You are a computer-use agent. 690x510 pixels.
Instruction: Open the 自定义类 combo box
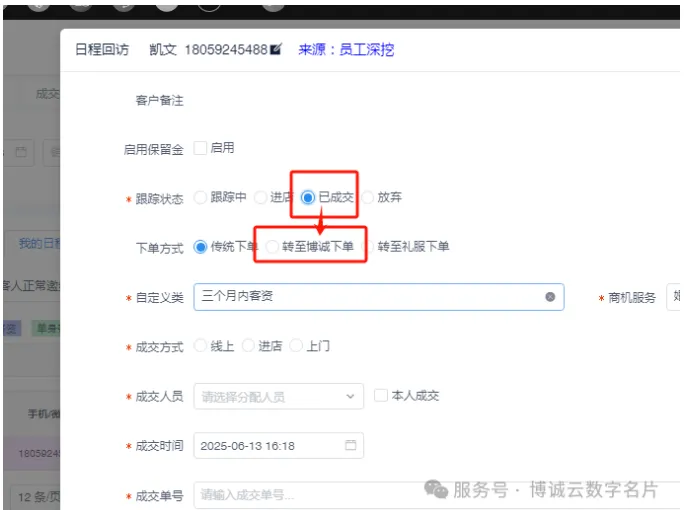pos(370,297)
